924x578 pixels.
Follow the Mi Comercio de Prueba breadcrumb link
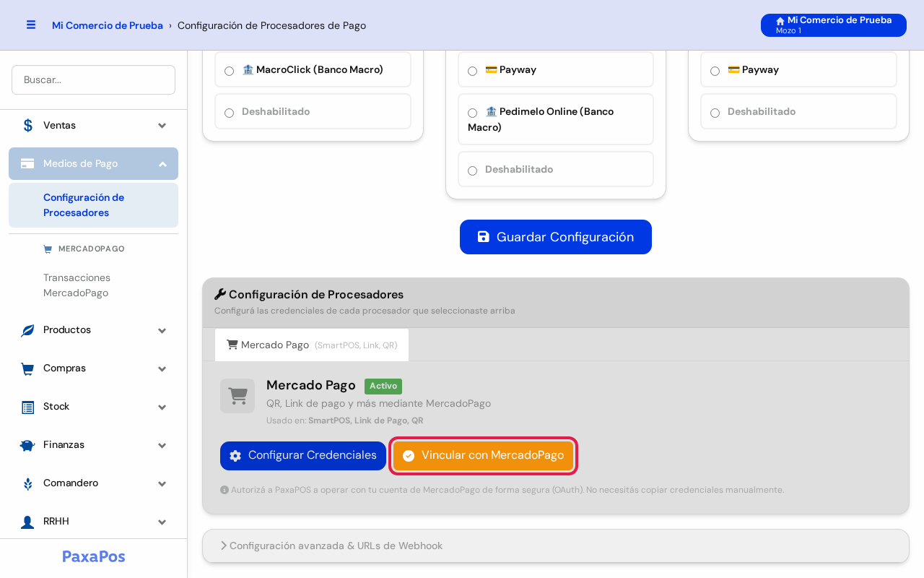[108, 25]
